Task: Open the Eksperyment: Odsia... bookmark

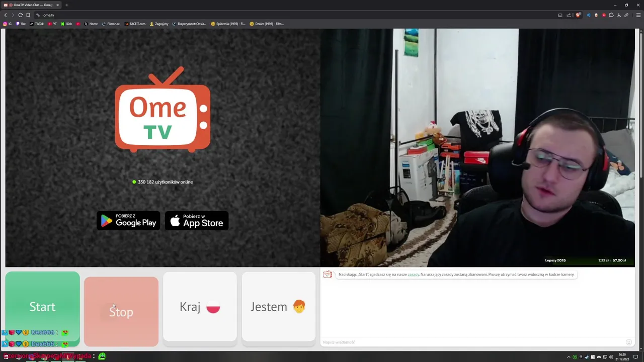Action: coord(189,24)
